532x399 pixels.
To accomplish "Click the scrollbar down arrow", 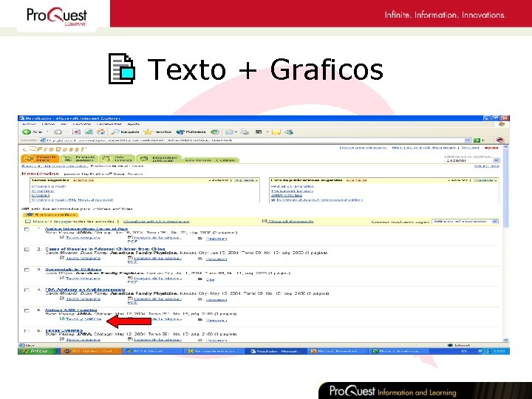I will coord(505,340).
